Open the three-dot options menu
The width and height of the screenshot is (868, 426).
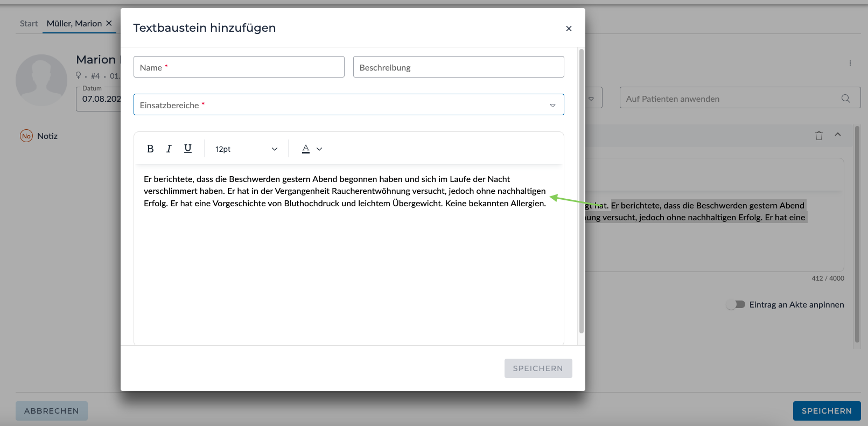tap(850, 63)
